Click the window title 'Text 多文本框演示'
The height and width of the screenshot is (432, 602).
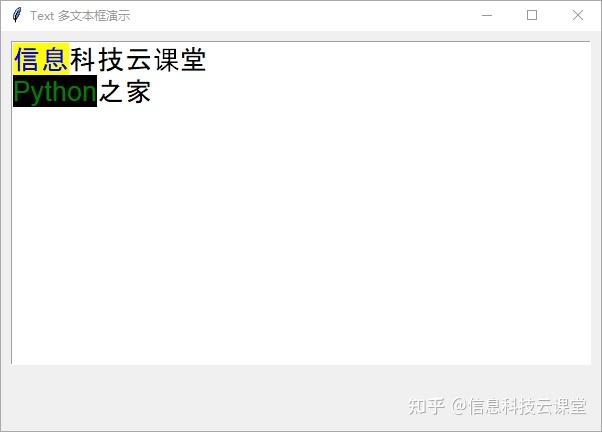point(80,16)
